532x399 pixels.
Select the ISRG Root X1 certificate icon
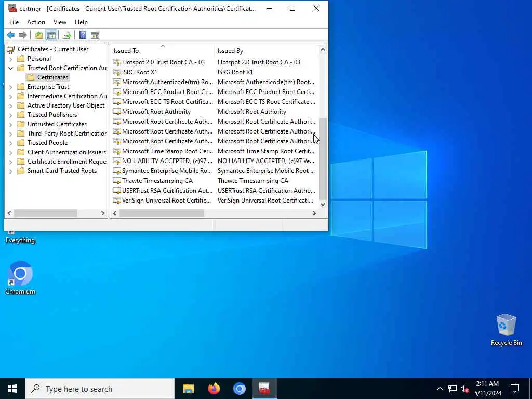[117, 72]
